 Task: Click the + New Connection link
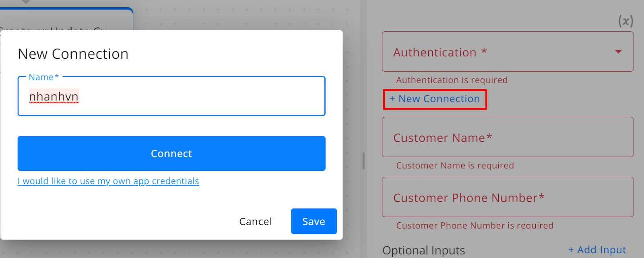pyautogui.click(x=435, y=99)
